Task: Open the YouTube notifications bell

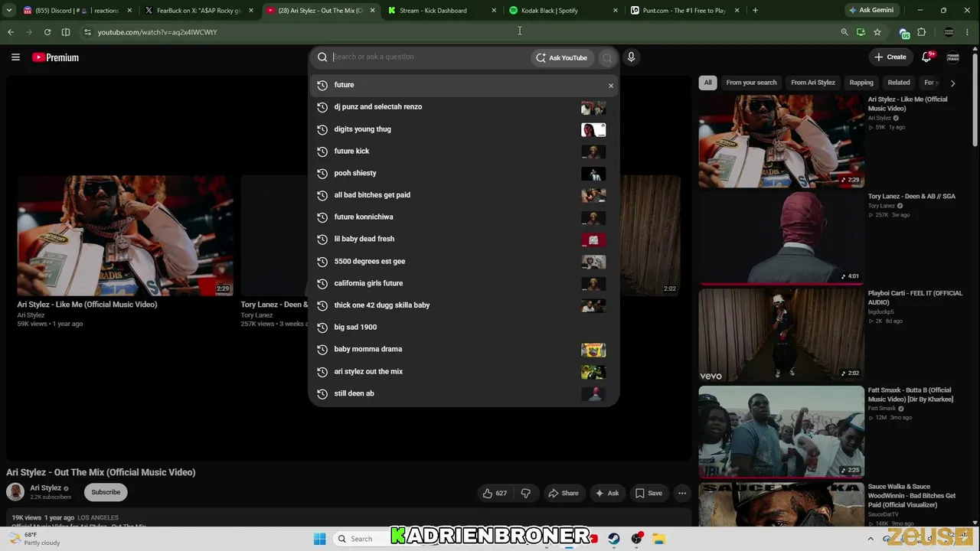Action: coord(926,57)
